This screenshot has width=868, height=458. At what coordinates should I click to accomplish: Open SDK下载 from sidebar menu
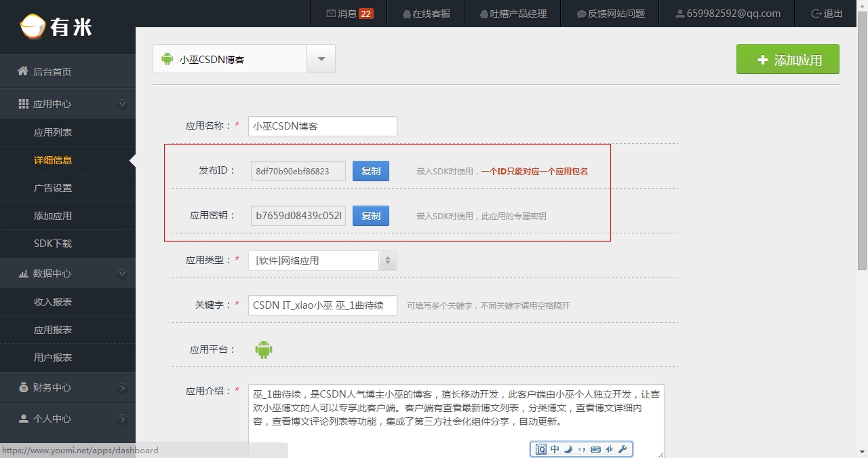53,244
